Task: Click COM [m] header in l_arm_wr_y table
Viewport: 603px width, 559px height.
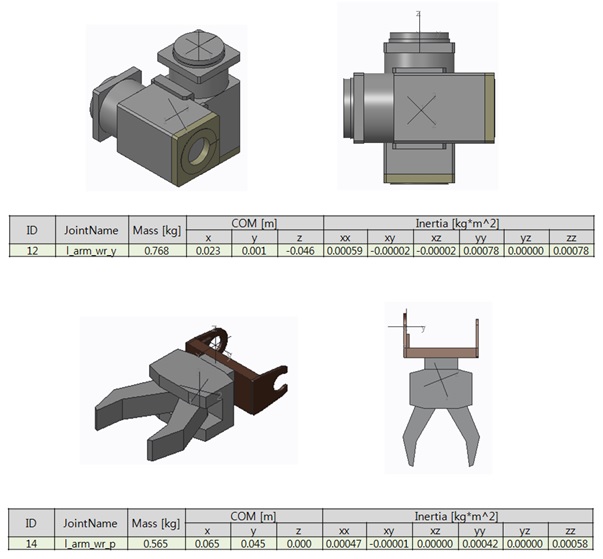Action: click(255, 223)
